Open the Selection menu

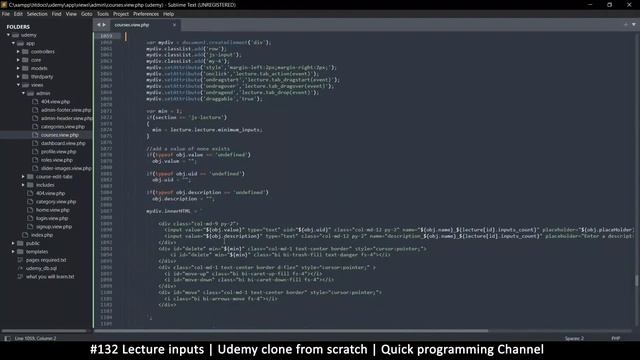coord(37,14)
